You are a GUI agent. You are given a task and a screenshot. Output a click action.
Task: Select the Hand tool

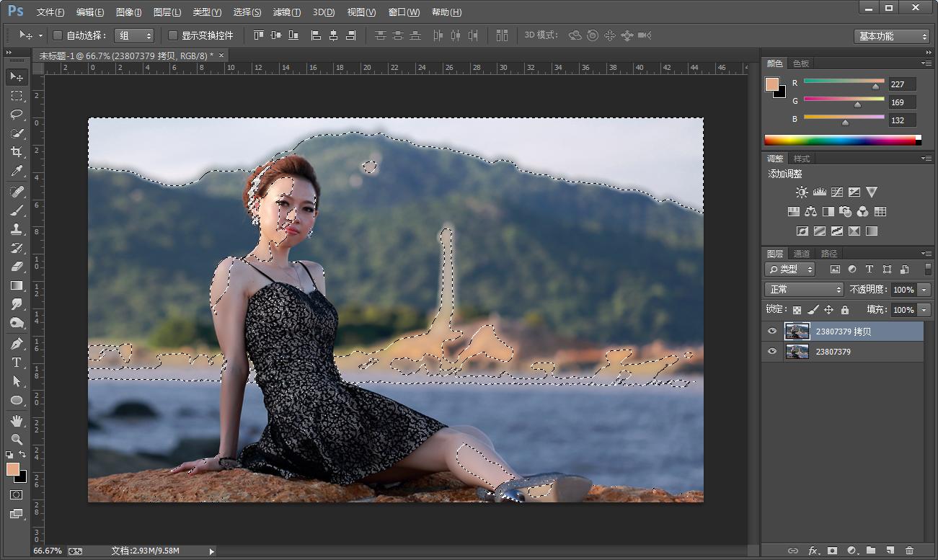[x=16, y=420]
